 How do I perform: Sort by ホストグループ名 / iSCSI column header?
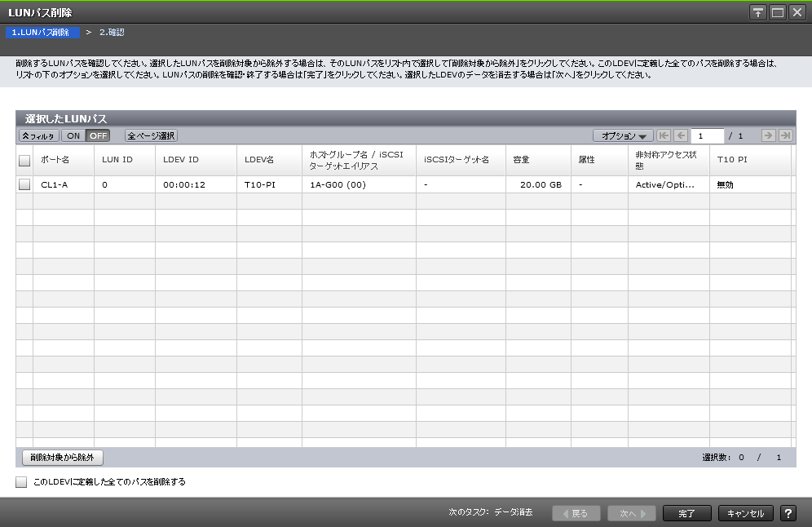pos(359,160)
